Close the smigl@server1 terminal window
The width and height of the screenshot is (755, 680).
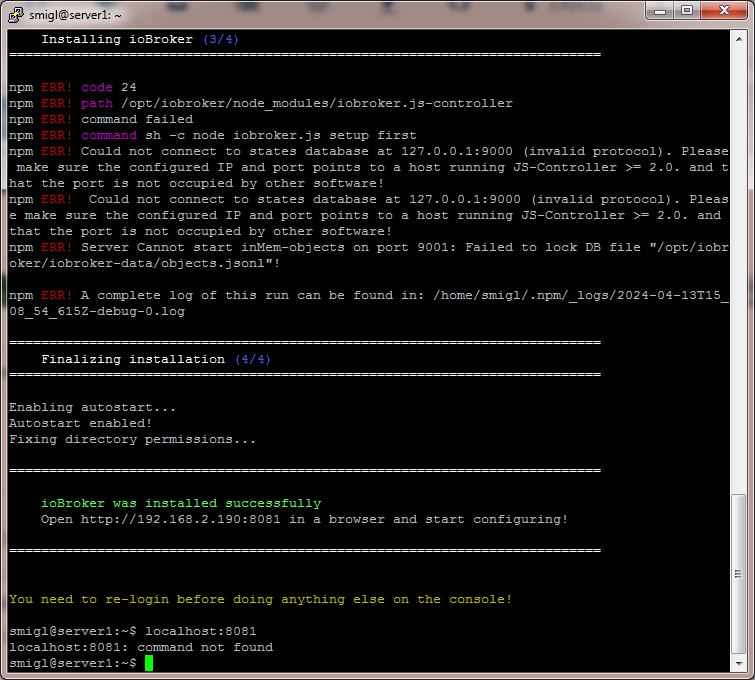[724, 11]
